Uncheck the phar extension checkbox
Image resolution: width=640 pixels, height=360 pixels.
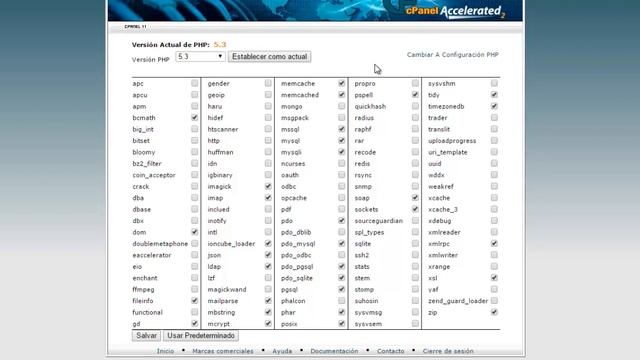pyautogui.click(x=342, y=312)
